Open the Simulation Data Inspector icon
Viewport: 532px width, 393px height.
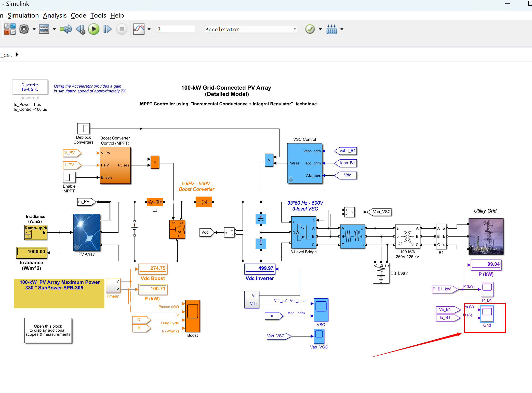click(x=139, y=29)
